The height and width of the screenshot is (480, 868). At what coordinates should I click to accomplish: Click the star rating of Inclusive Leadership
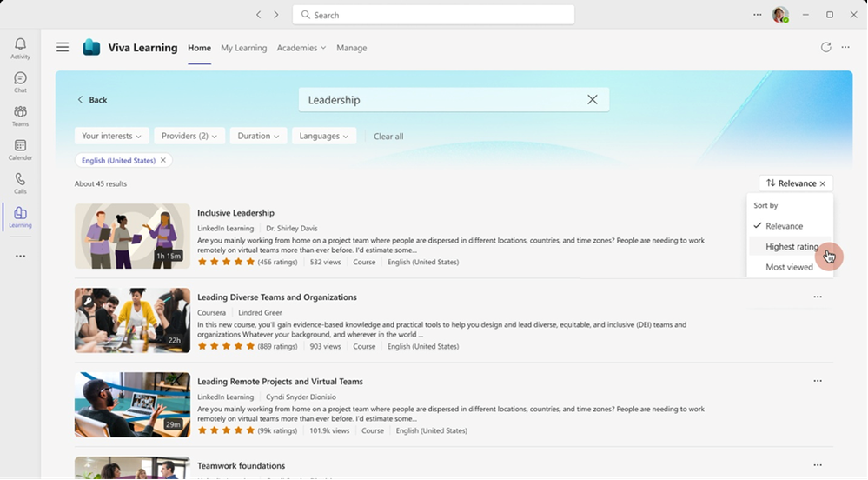click(x=226, y=262)
